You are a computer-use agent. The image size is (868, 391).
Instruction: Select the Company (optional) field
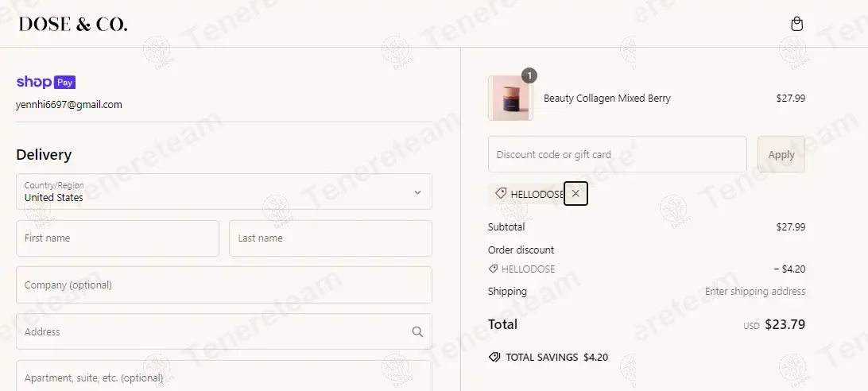click(223, 285)
